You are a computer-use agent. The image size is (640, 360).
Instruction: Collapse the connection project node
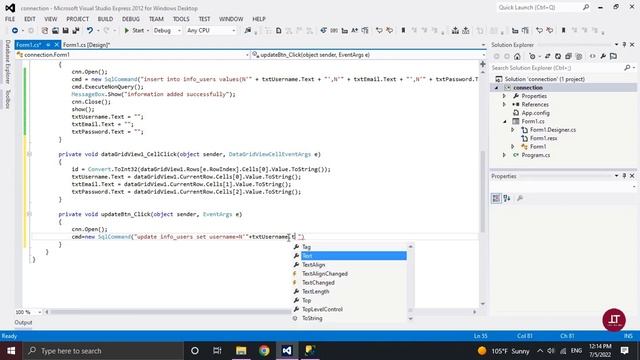click(x=497, y=88)
